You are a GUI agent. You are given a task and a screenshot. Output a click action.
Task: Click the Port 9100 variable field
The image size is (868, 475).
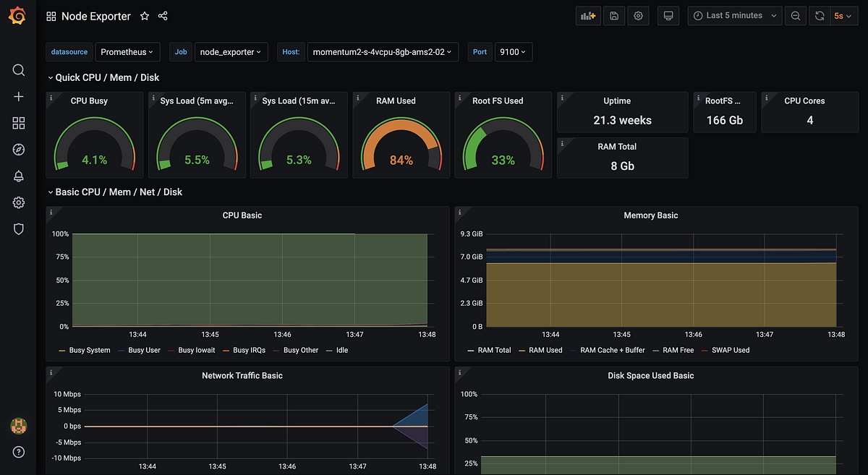coord(514,51)
